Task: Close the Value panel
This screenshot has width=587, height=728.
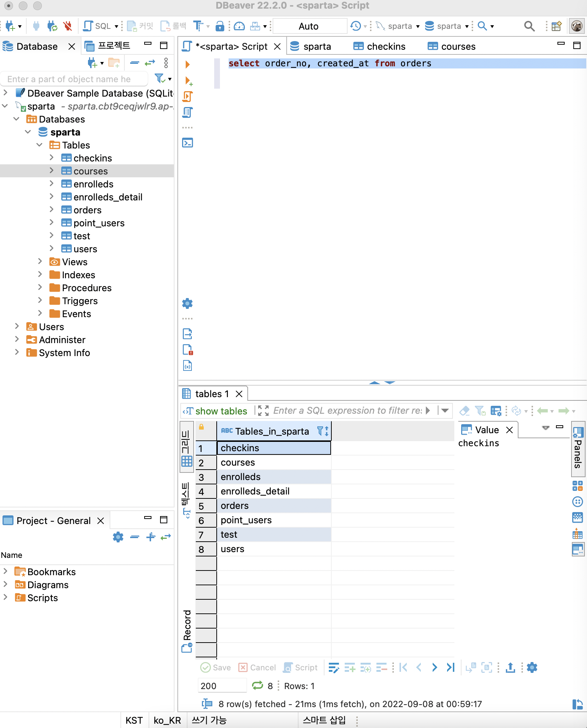Action: (509, 430)
